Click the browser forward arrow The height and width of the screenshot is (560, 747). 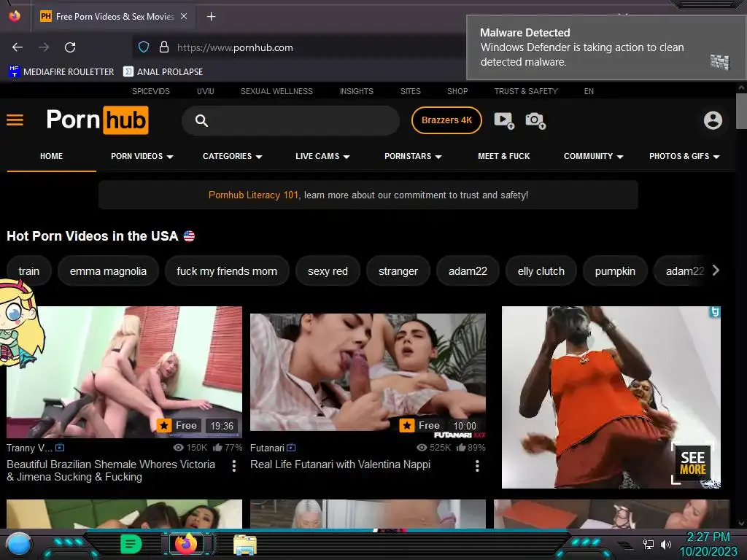pos(44,47)
